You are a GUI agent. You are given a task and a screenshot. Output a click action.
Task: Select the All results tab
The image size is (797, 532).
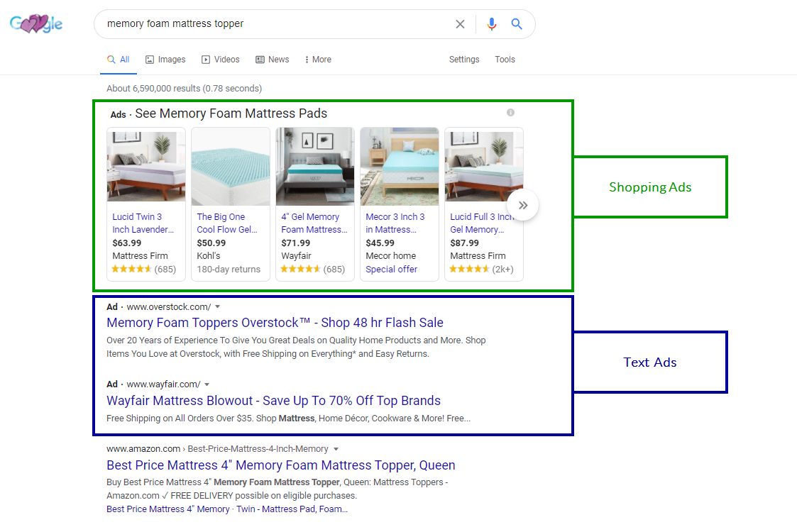tap(119, 60)
